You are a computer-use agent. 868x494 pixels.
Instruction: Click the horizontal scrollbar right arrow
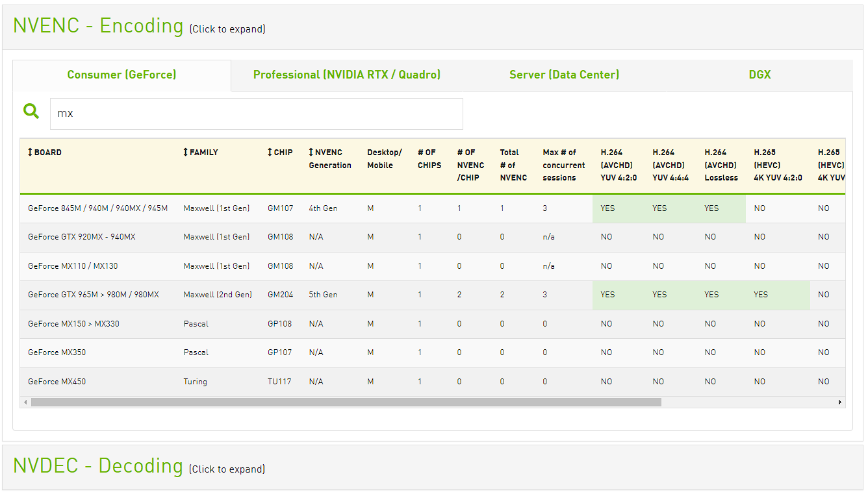click(x=840, y=402)
